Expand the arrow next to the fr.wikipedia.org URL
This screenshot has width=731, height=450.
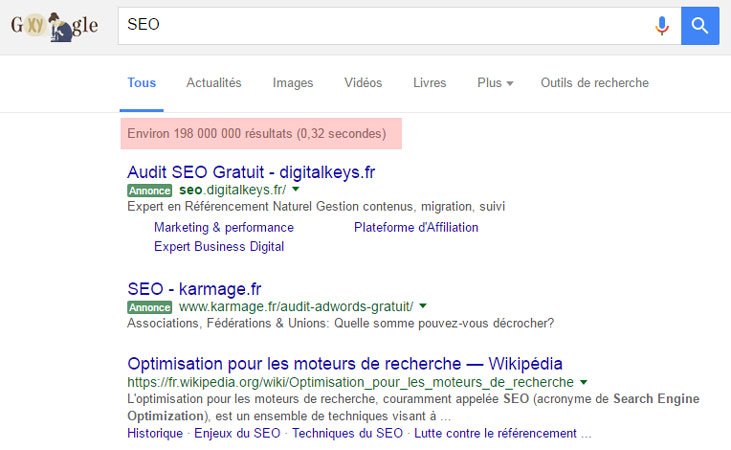583,382
